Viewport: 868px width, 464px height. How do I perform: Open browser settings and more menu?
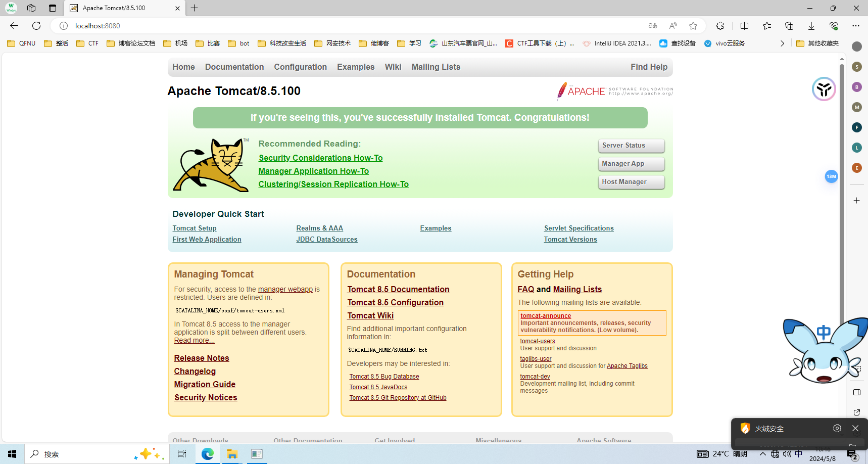click(855, 26)
